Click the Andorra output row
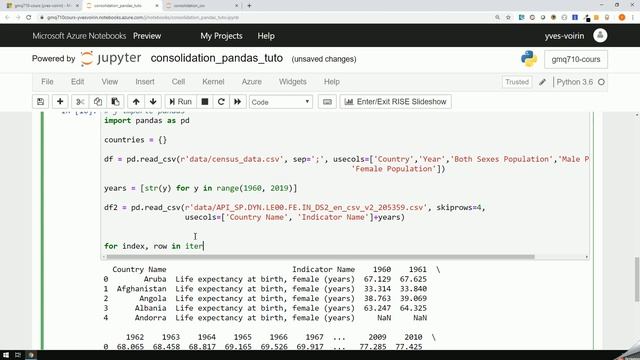 pos(265,318)
